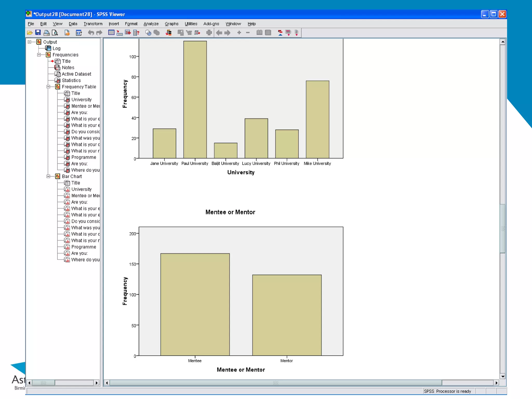Click the Open file folder icon

tap(30, 33)
